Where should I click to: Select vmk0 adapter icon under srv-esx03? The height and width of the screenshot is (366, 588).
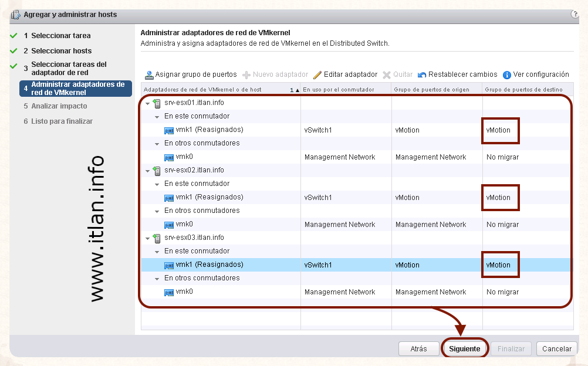pyautogui.click(x=169, y=292)
